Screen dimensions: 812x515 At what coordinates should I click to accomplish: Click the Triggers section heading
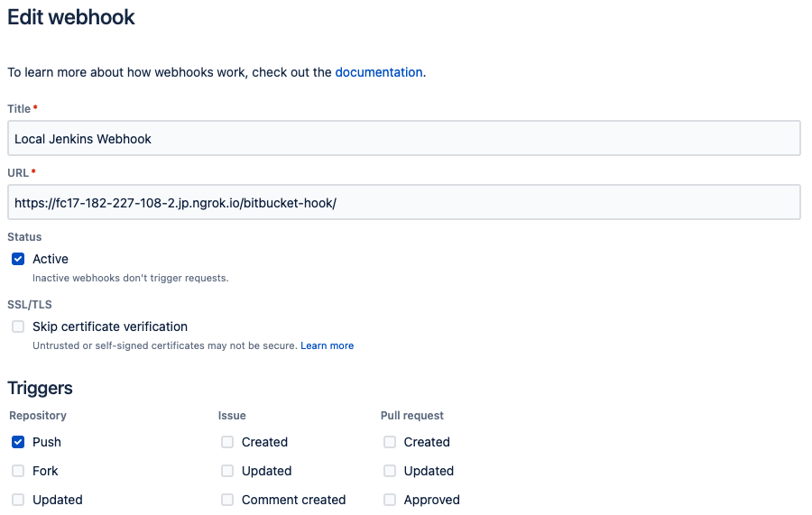40,388
